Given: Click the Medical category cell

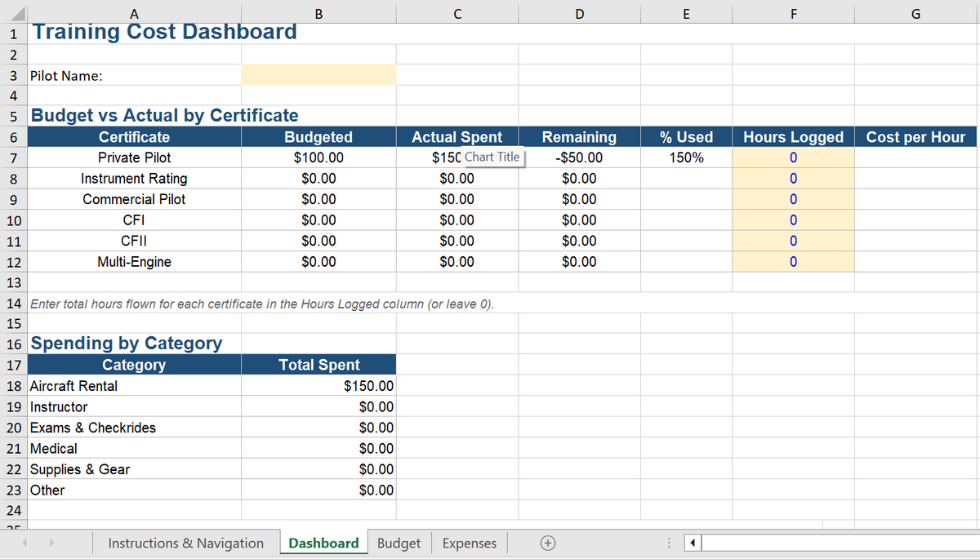Looking at the screenshot, I should tap(134, 448).
